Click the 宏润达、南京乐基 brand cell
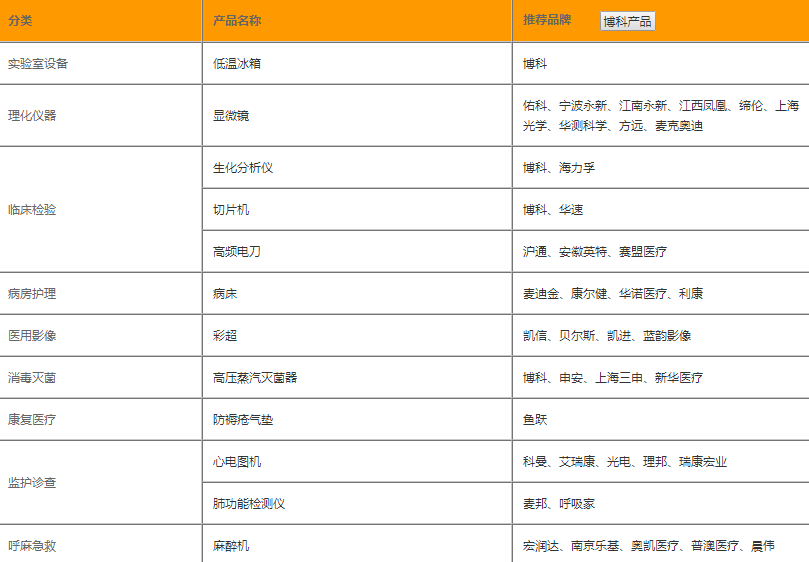The image size is (809, 562). pos(661,544)
